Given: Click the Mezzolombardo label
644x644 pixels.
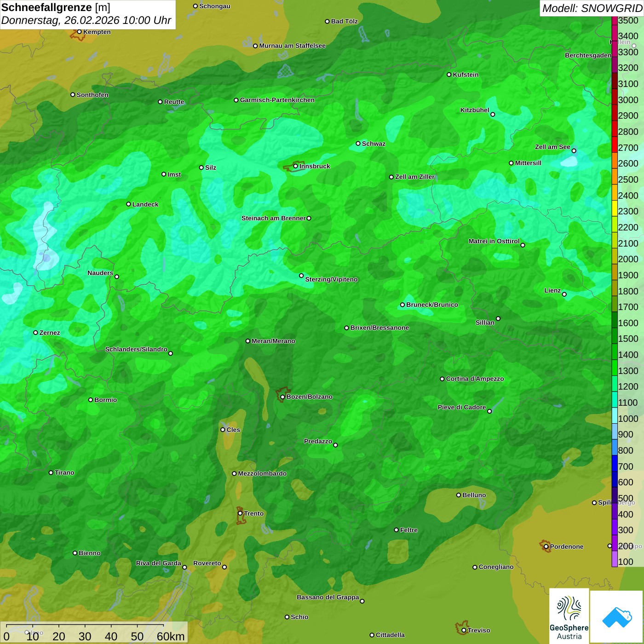Looking at the screenshot, I should [262, 473].
